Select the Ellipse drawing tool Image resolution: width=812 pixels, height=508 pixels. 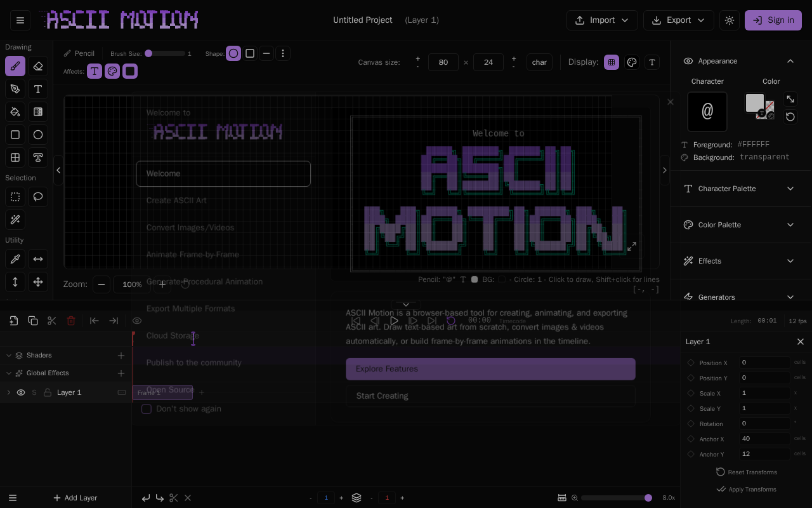pyautogui.click(x=38, y=135)
